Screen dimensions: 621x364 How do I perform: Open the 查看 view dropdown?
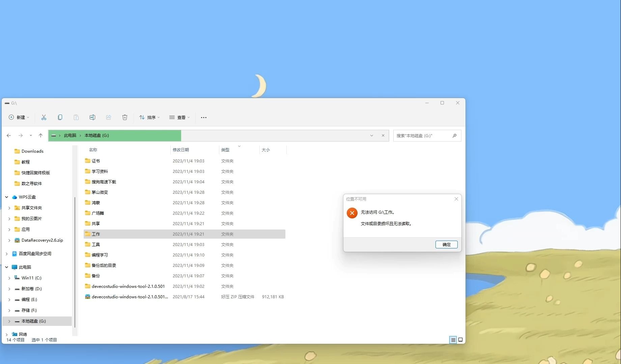click(x=179, y=117)
